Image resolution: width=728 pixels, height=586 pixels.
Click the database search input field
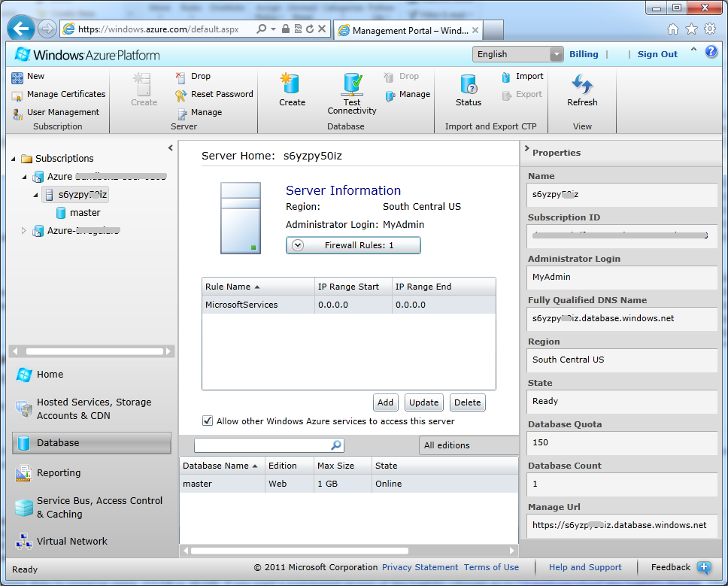[x=262, y=445]
